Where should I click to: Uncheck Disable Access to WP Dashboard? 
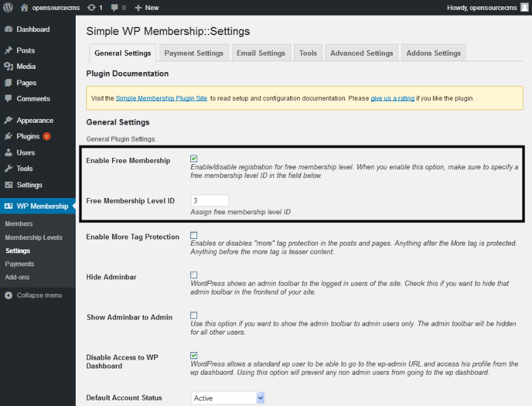pos(194,355)
